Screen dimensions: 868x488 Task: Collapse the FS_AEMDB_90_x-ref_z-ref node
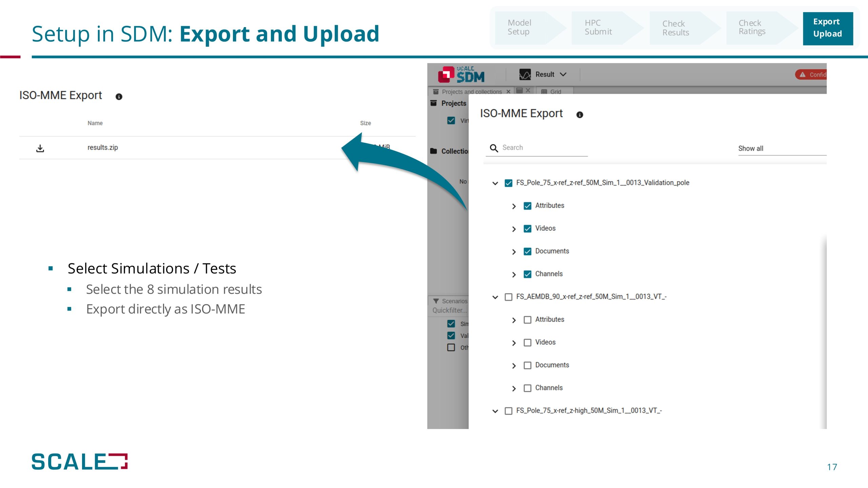pos(495,297)
